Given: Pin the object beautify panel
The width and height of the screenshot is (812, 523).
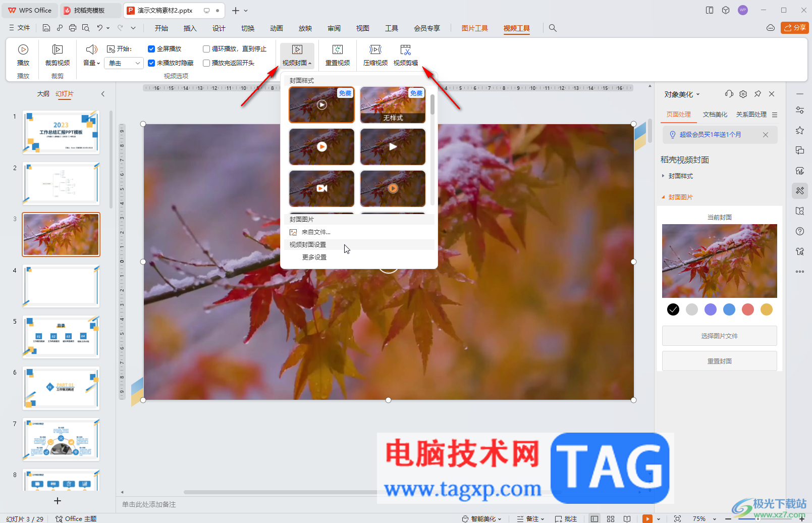Looking at the screenshot, I should 757,94.
